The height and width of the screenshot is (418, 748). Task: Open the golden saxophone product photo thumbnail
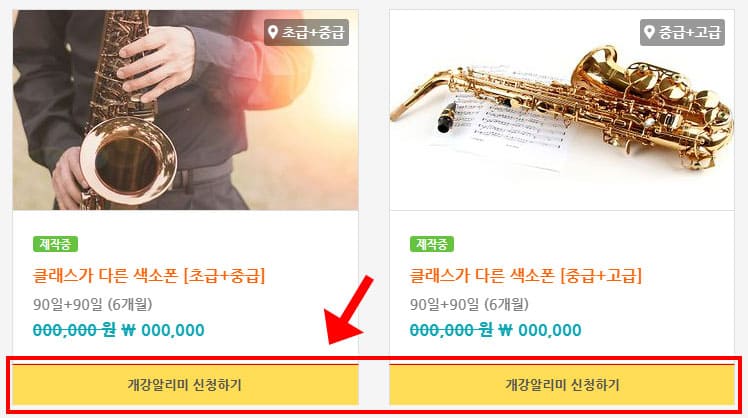pos(562,110)
